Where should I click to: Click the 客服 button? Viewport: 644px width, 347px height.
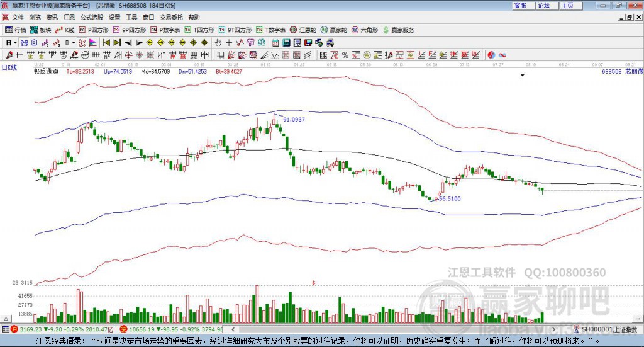coord(523,5)
